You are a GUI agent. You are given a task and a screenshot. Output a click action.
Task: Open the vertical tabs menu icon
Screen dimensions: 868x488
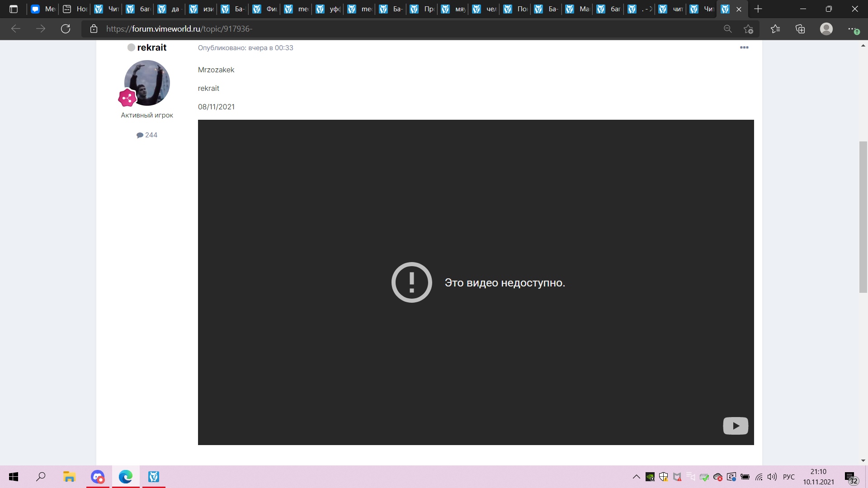coord(14,9)
